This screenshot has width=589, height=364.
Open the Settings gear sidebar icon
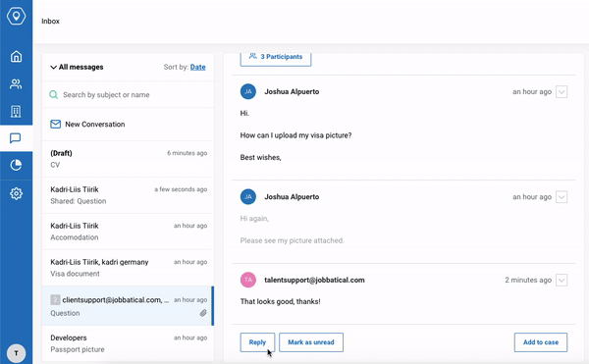(x=16, y=193)
